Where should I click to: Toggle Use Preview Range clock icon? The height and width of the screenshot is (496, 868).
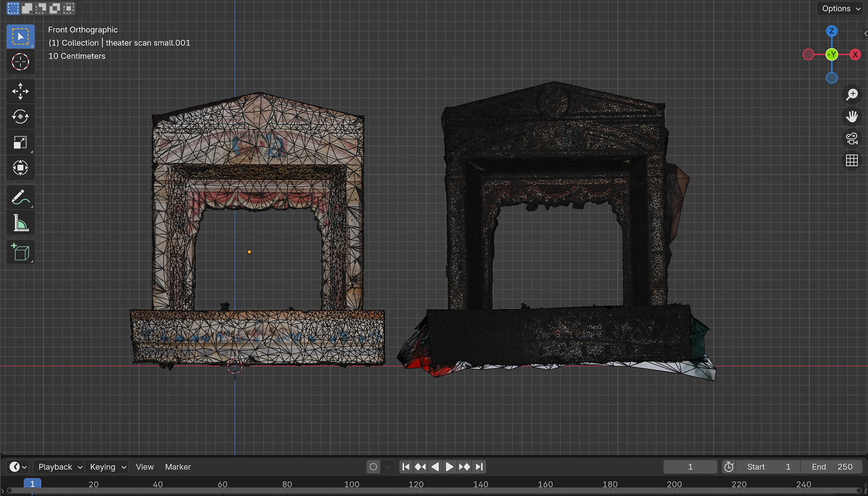[729, 467]
